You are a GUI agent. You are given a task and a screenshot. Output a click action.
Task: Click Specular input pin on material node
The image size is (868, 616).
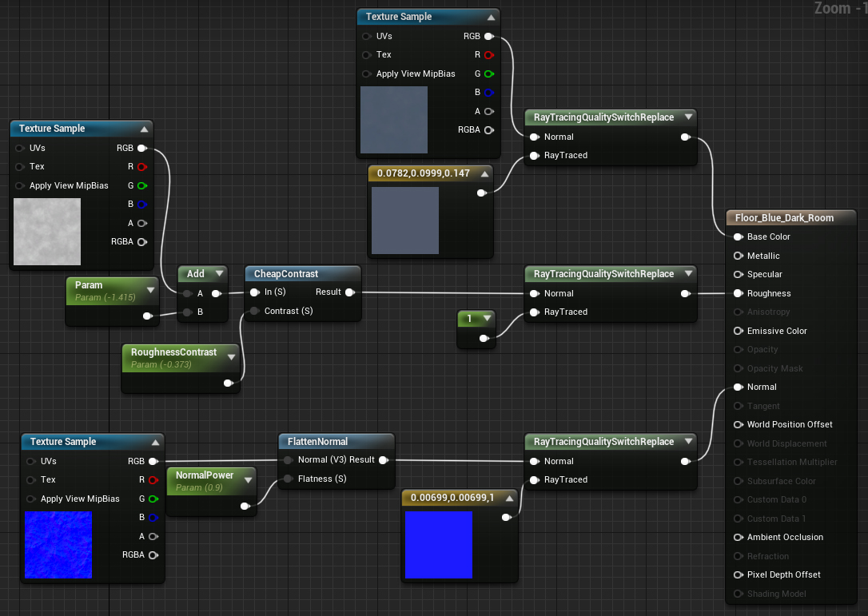pyautogui.click(x=738, y=275)
